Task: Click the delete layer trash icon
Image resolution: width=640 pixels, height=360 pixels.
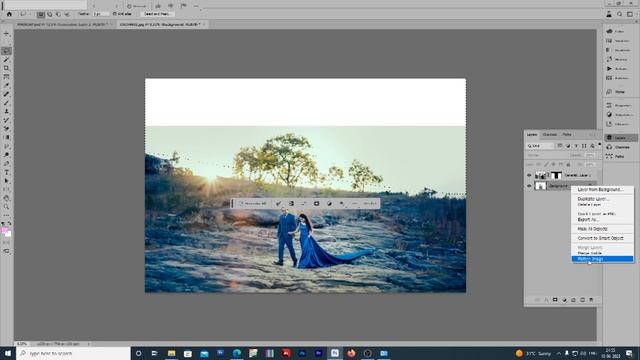Action: [591, 300]
